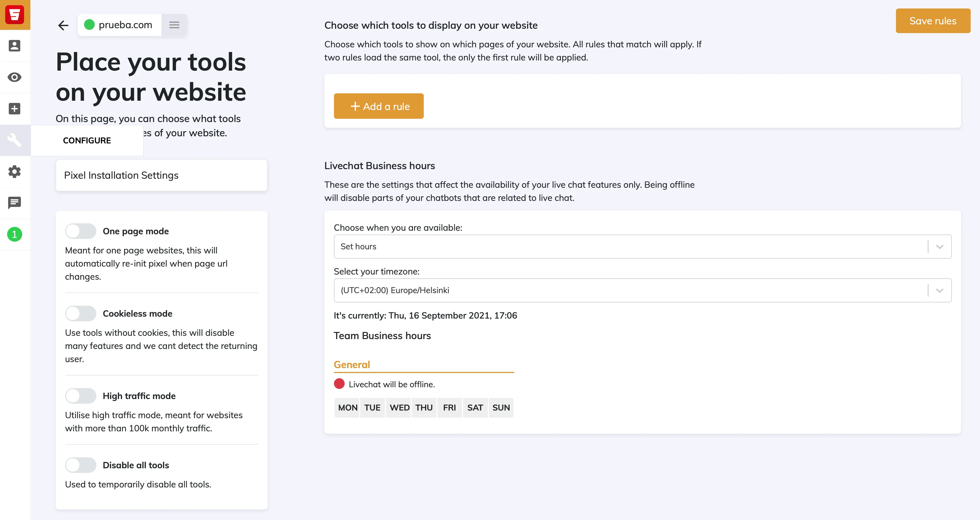Toggle One page mode switch

80,231
